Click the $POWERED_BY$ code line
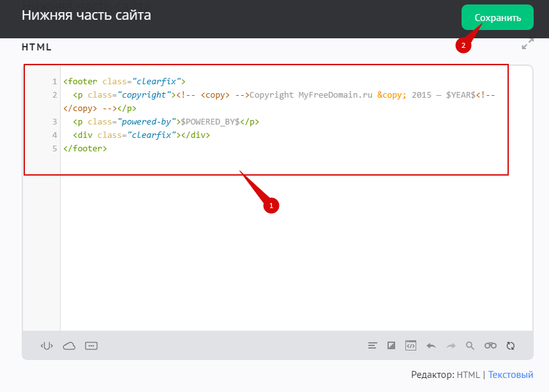 [x=166, y=122]
